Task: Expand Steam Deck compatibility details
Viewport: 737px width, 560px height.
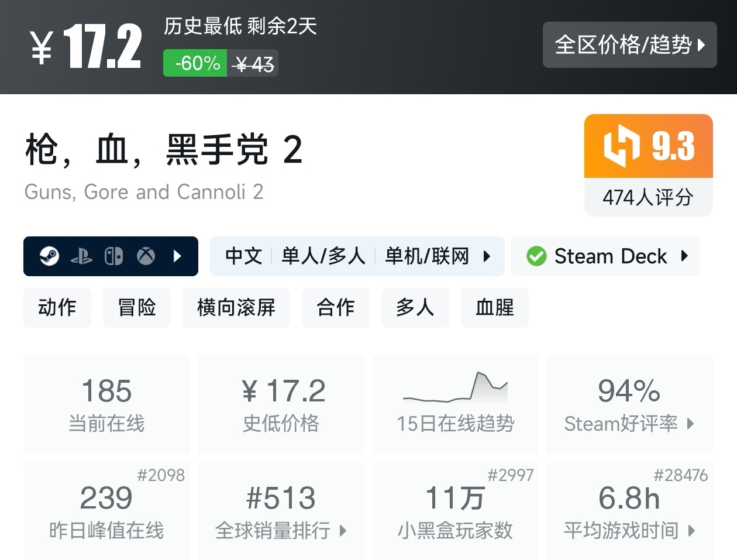Action: click(x=684, y=256)
